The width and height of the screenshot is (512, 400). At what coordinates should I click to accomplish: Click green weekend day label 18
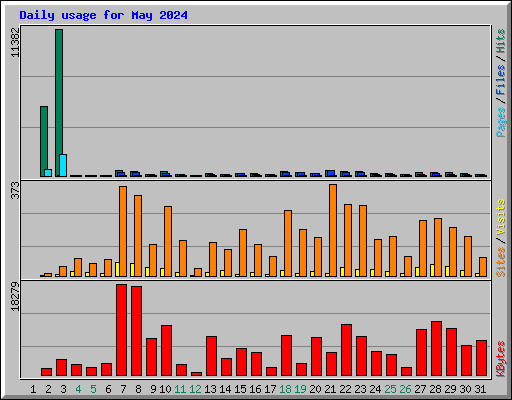(285, 389)
